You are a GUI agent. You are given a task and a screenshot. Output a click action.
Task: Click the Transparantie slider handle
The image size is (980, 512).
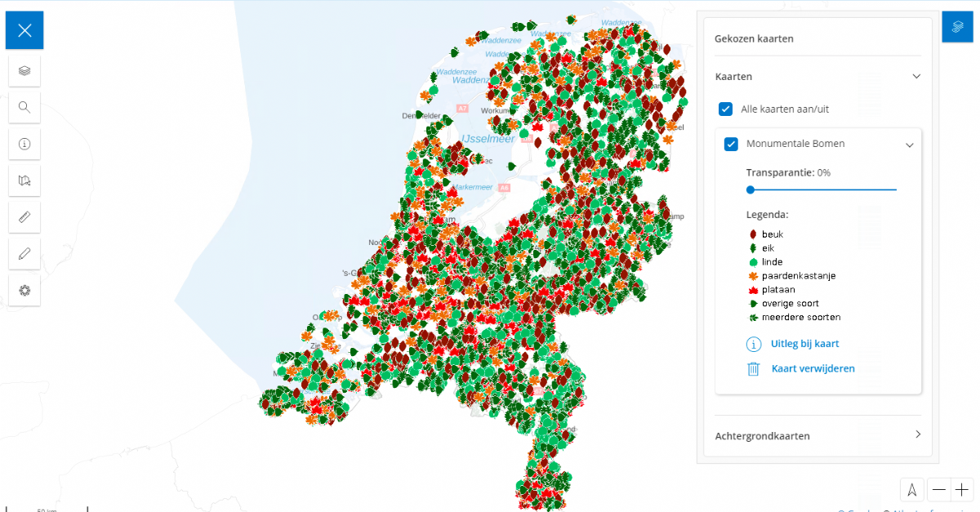coord(751,189)
